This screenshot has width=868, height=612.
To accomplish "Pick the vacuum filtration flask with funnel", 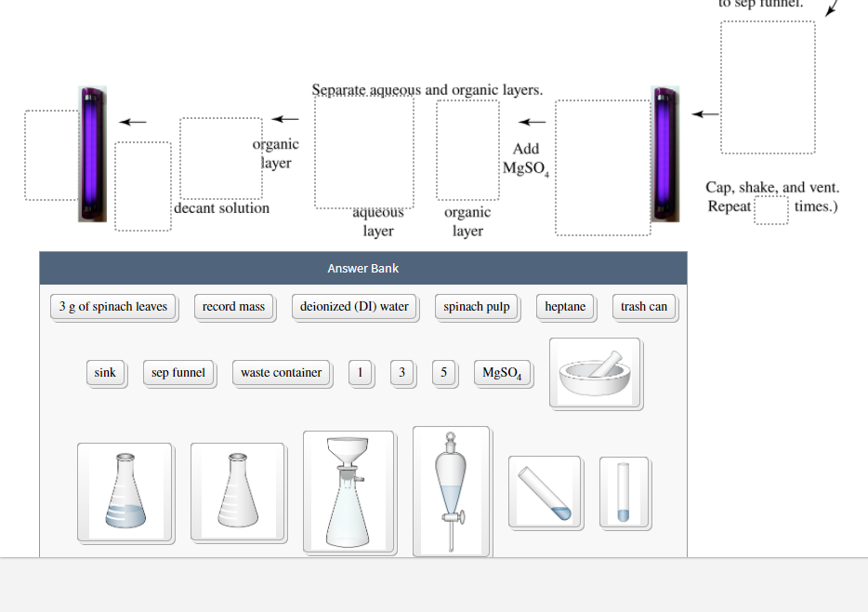I will 349,491.
